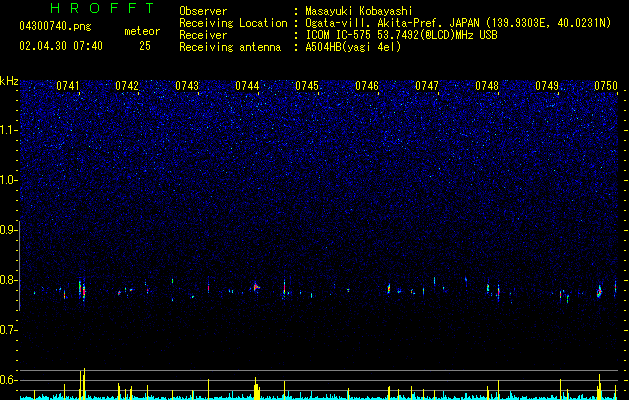Click observer name Masayuki Kobayashi
This screenshot has width=629, height=400.
tap(359, 11)
